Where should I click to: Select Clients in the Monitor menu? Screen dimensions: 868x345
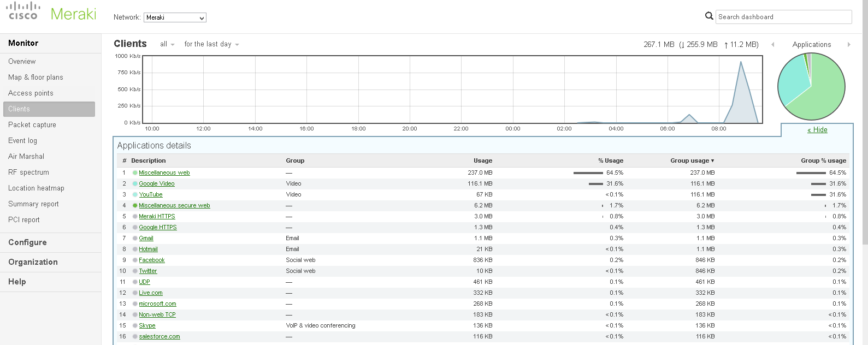click(x=49, y=109)
